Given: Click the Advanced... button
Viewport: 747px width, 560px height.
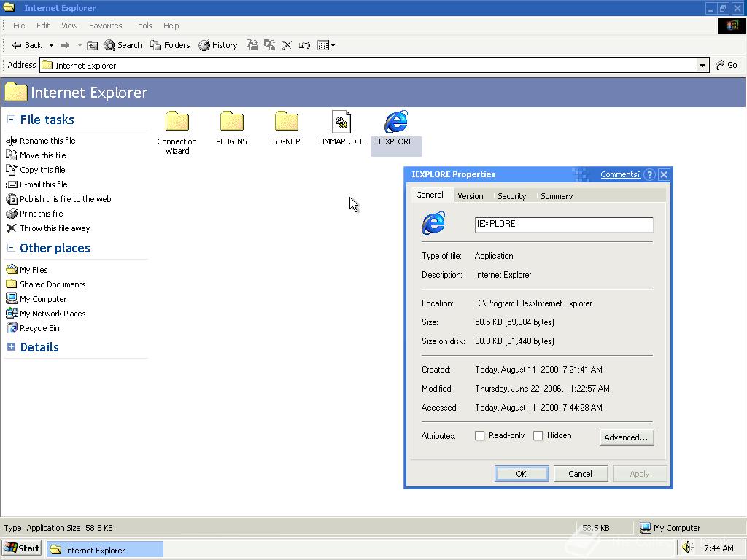Looking at the screenshot, I should click(x=627, y=437).
